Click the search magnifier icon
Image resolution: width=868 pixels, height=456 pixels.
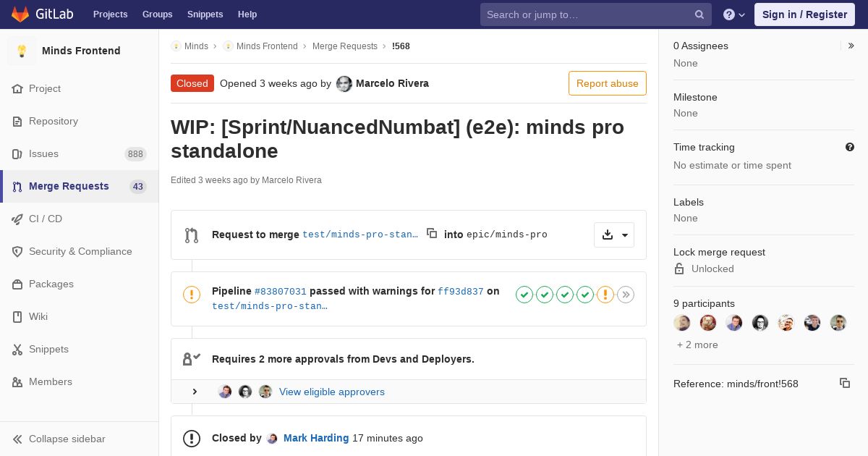click(x=699, y=14)
